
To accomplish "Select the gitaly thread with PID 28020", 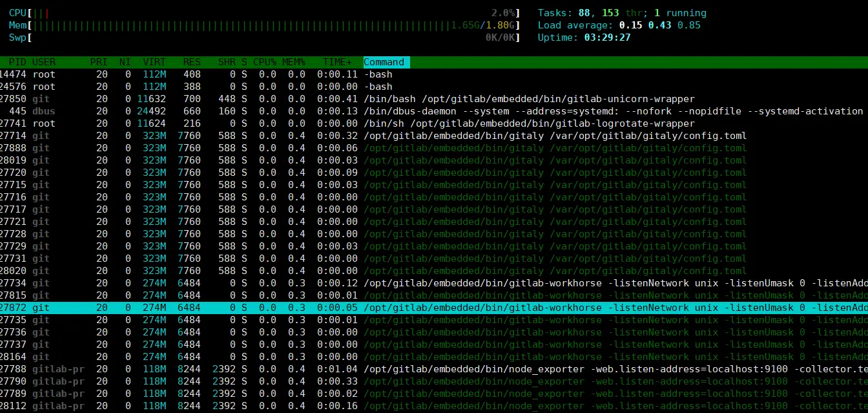I will point(434,271).
